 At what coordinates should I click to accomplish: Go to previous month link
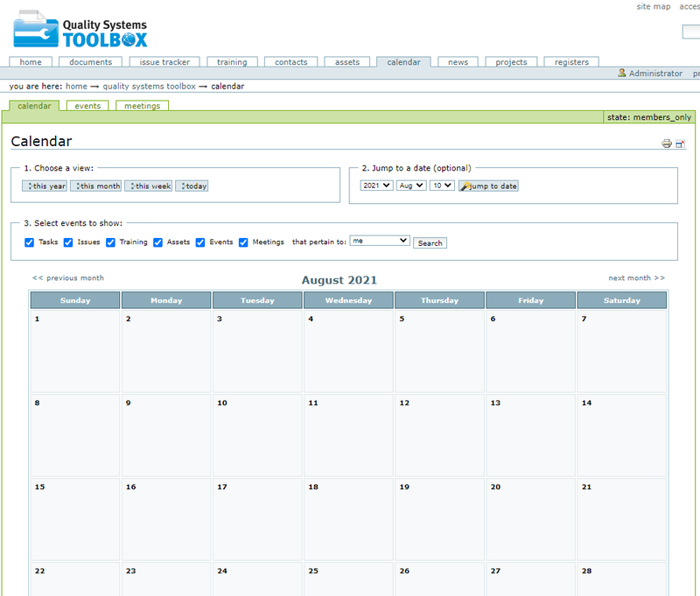(68, 277)
